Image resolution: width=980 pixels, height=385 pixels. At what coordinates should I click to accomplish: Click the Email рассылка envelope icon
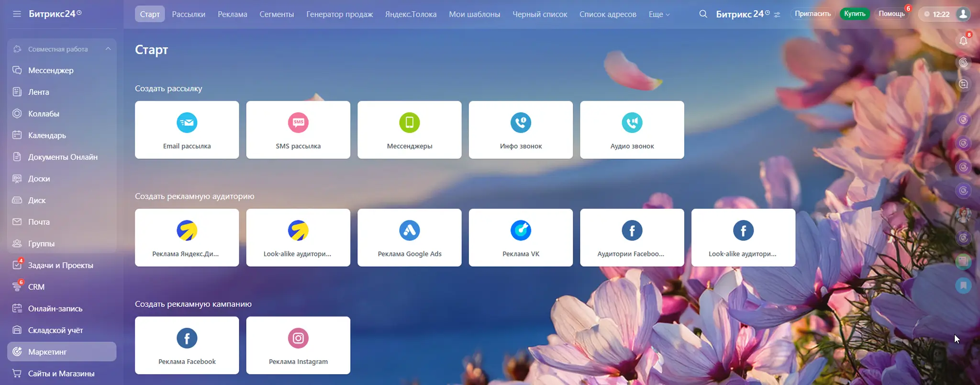point(187,123)
